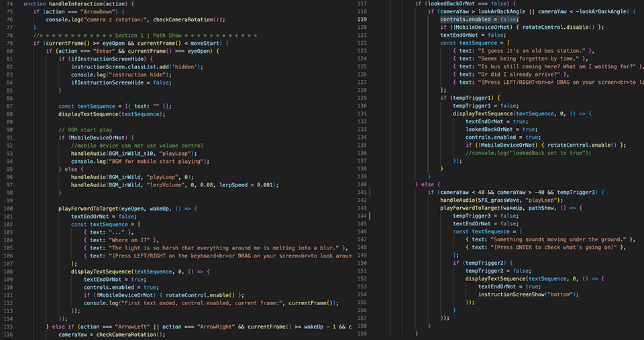Click the handleInteraction function name
The width and height of the screenshot is (644, 340).
[77, 4]
